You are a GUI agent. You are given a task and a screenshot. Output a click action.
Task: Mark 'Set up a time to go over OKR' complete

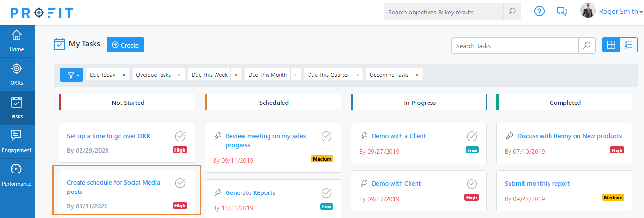(180, 136)
